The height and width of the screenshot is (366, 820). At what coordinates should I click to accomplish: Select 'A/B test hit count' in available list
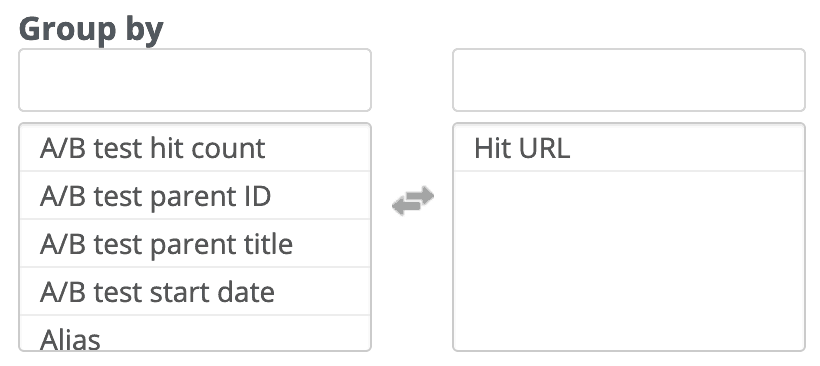pyautogui.click(x=195, y=148)
